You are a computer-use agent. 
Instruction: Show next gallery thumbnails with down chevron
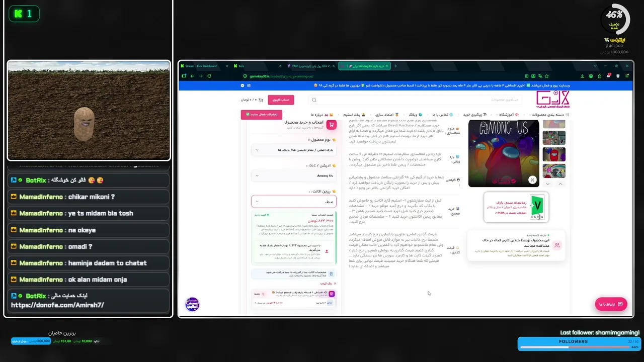click(548, 184)
